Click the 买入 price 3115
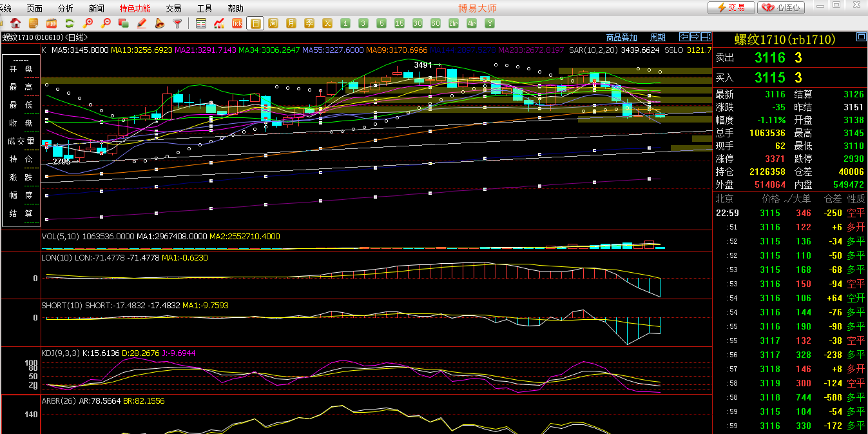The image size is (868, 434). pyautogui.click(x=770, y=78)
